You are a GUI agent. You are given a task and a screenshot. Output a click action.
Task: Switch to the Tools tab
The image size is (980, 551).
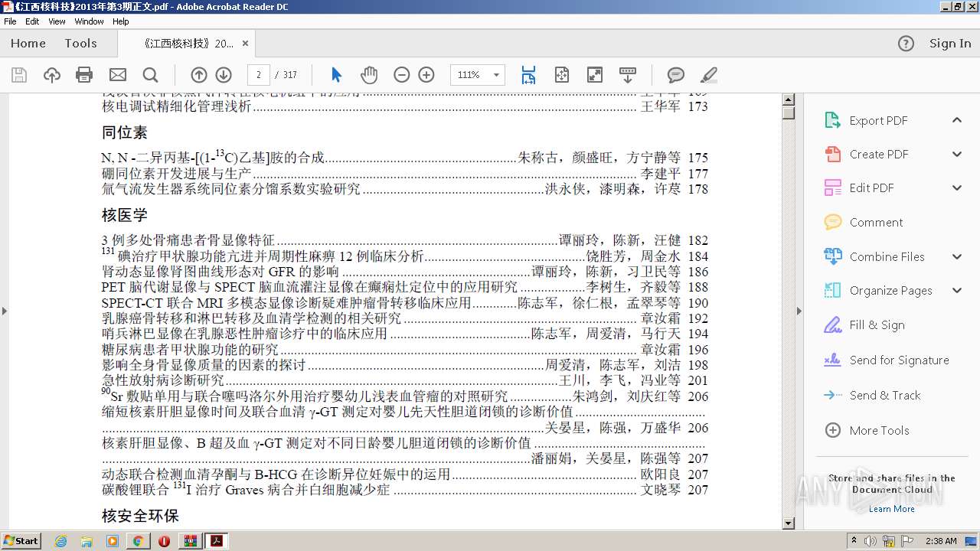80,44
